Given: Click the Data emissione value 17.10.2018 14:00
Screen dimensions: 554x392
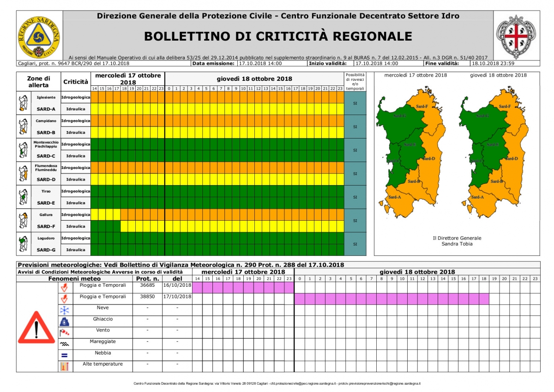Looking at the screenshot, I should 260,63.
